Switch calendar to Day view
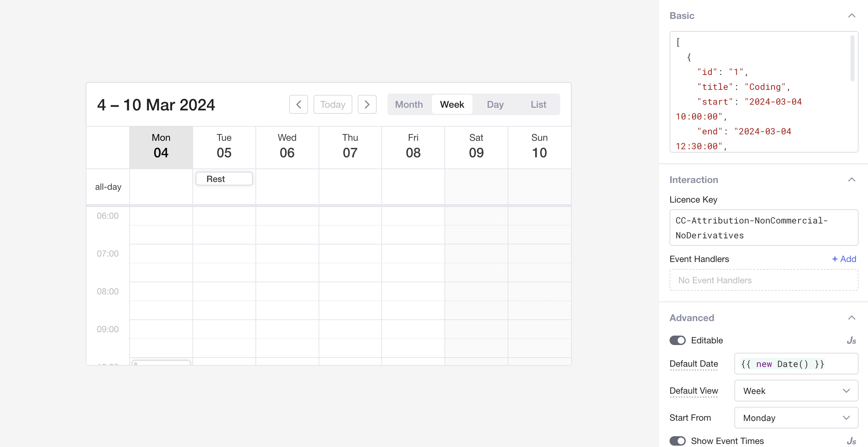 (x=495, y=104)
